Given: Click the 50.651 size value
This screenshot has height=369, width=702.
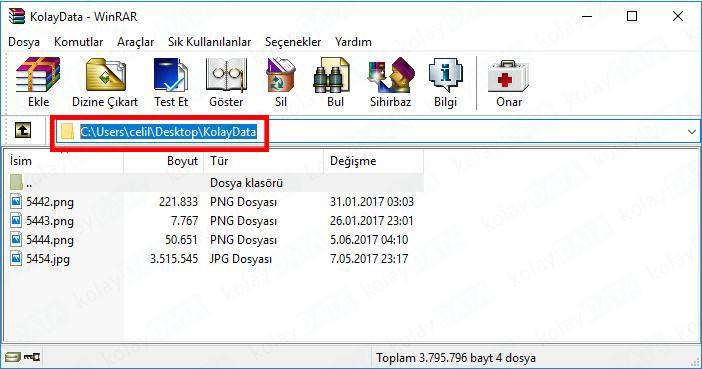Looking at the screenshot, I should 181,240.
